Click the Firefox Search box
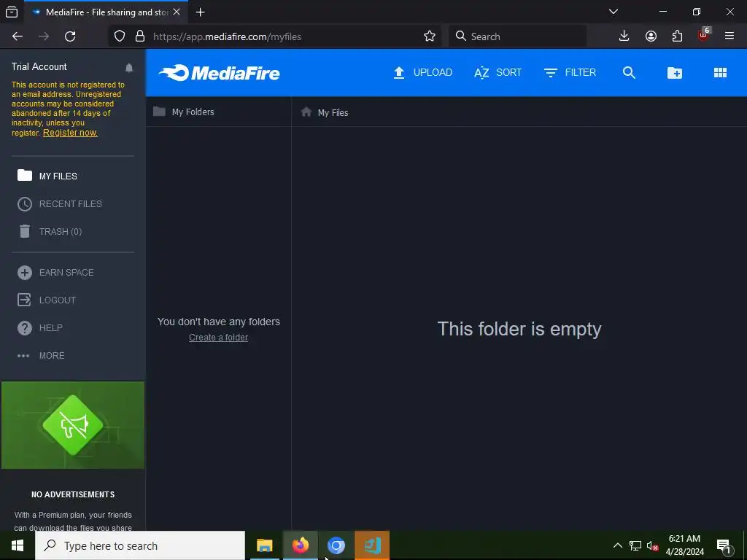 point(517,36)
